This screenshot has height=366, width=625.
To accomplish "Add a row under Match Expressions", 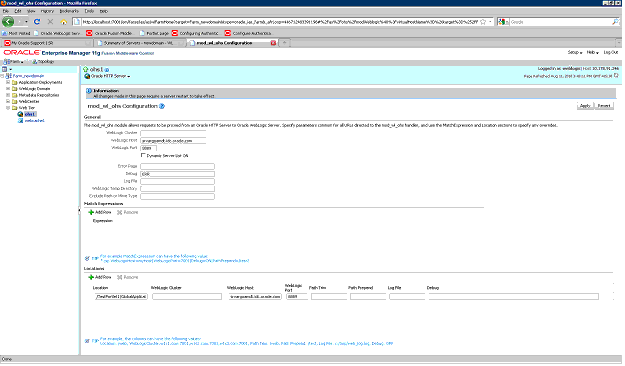I will click(100, 212).
